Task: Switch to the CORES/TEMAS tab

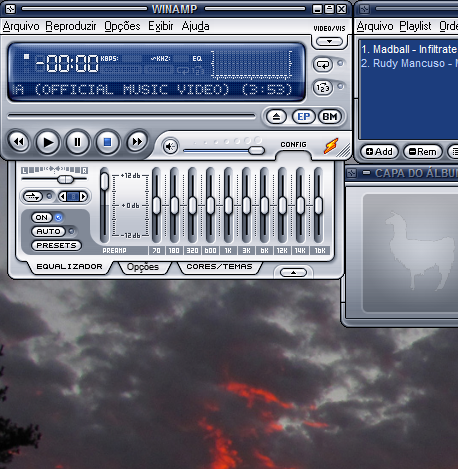Action: point(219,266)
